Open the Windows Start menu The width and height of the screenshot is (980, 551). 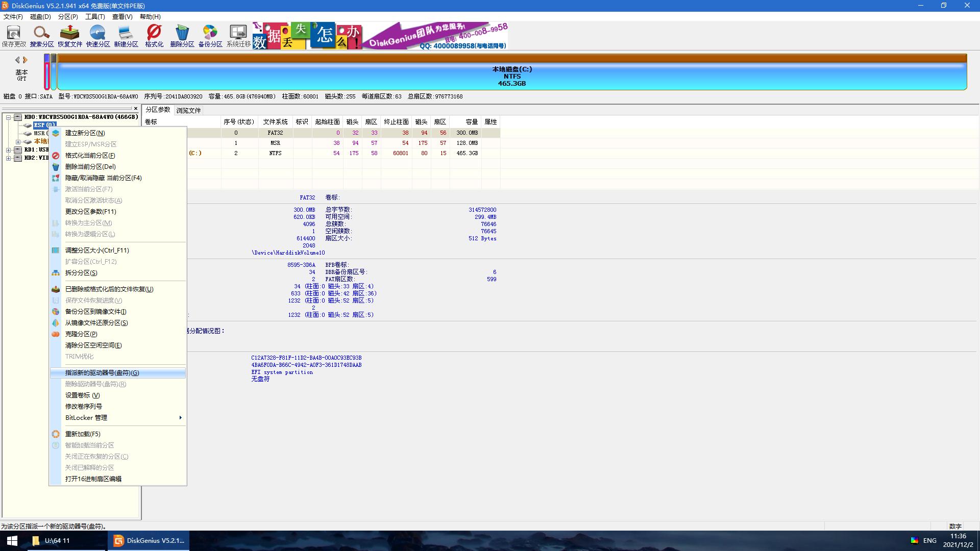click(12, 540)
